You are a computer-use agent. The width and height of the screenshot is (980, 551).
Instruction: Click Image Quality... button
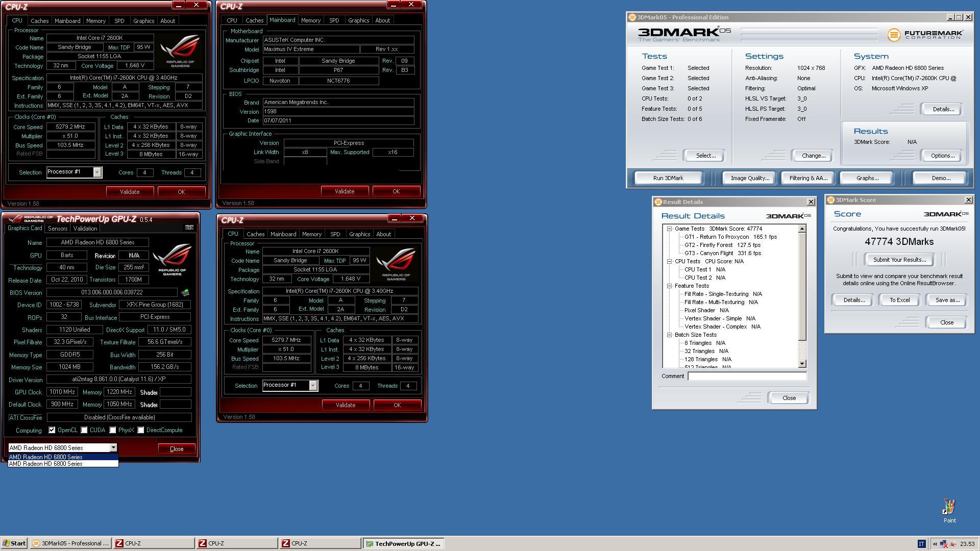[750, 178]
